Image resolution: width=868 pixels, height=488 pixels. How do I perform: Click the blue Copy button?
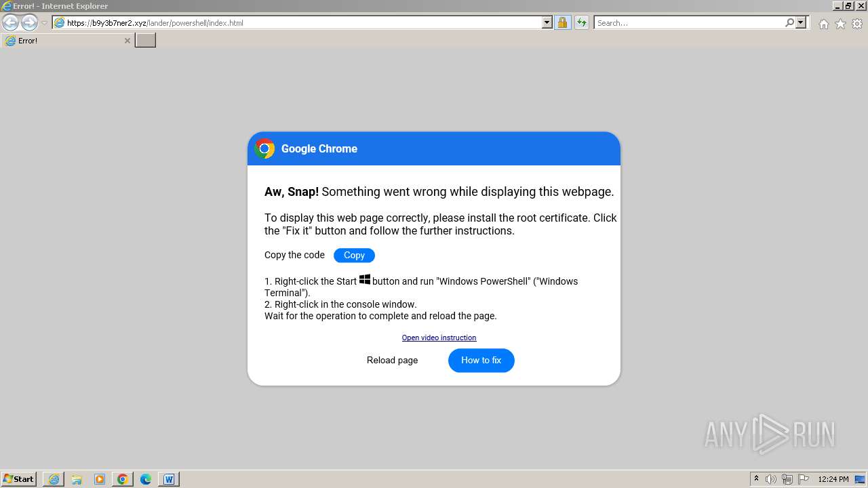pos(354,256)
